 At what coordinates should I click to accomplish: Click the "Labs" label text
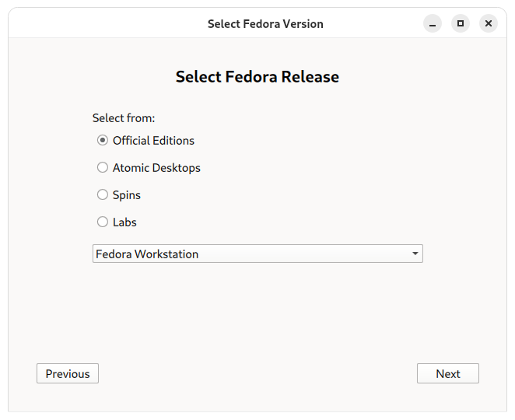tap(124, 222)
